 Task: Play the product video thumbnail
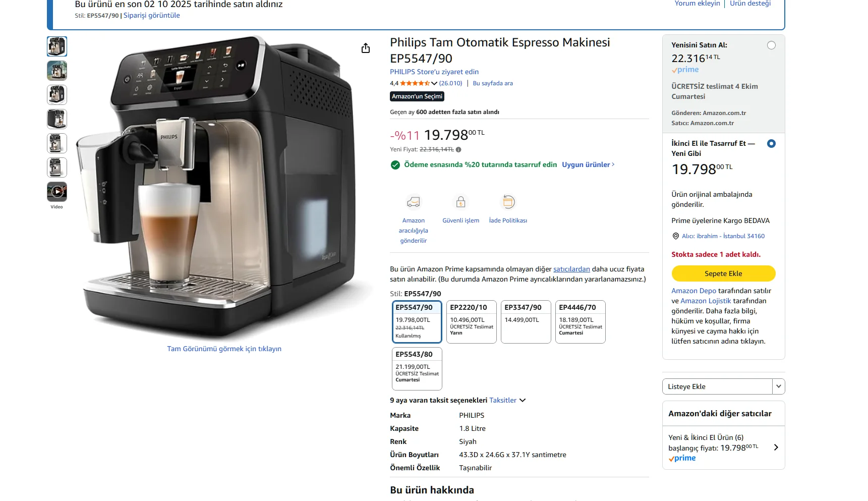click(57, 192)
